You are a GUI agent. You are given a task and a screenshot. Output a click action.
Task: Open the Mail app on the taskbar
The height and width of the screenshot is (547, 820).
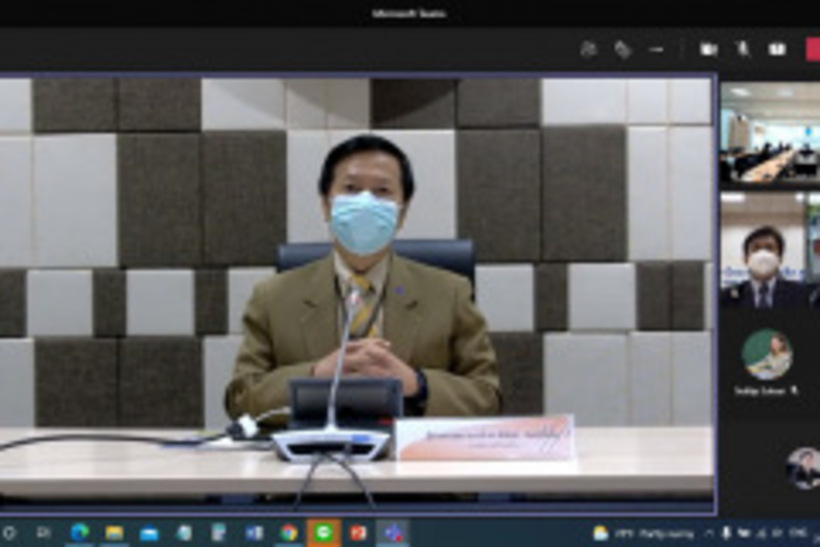tap(149, 533)
